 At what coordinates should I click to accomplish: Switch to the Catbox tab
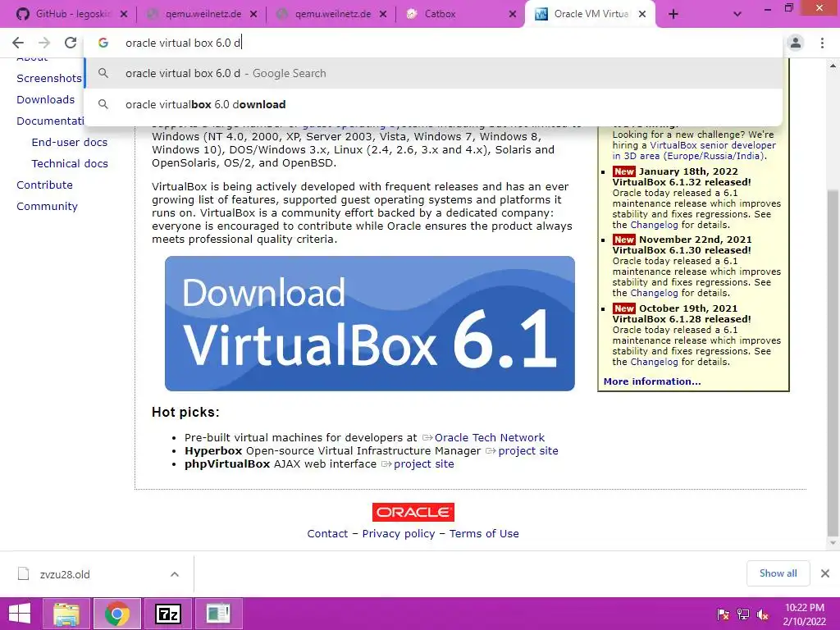(461, 14)
